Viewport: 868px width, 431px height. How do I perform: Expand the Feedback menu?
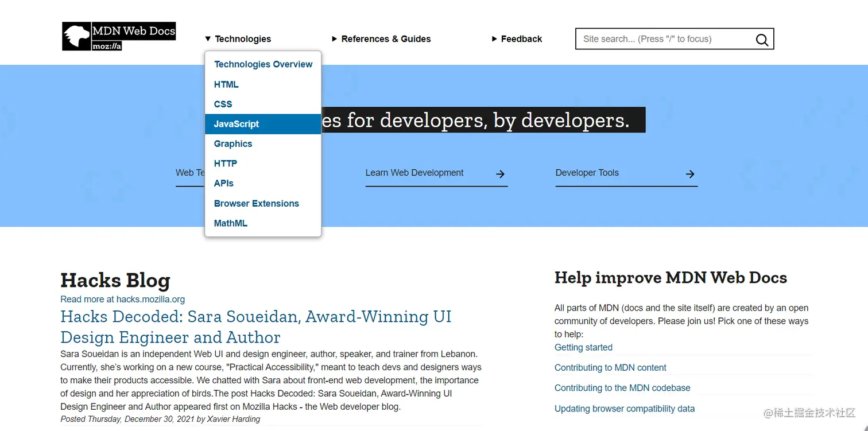(x=517, y=39)
